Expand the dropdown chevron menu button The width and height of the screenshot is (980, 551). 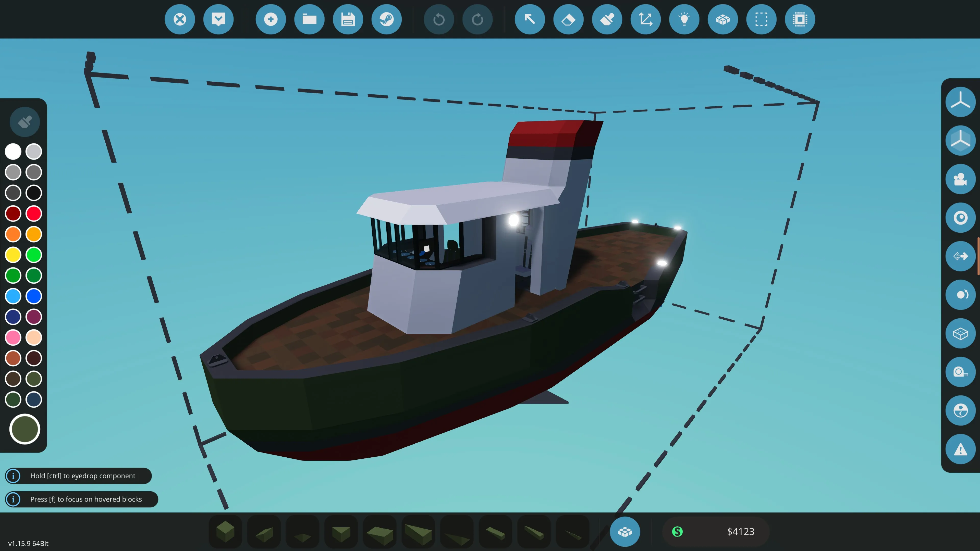(218, 19)
